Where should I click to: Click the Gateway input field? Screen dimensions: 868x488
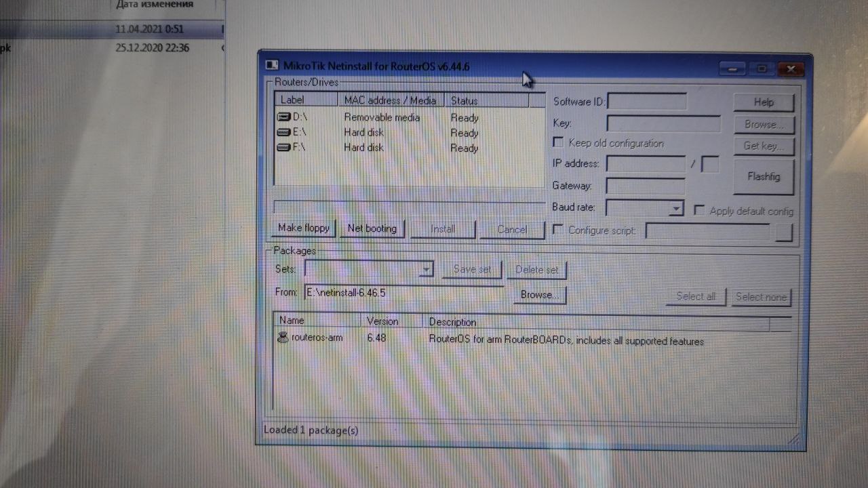(x=645, y=186)
